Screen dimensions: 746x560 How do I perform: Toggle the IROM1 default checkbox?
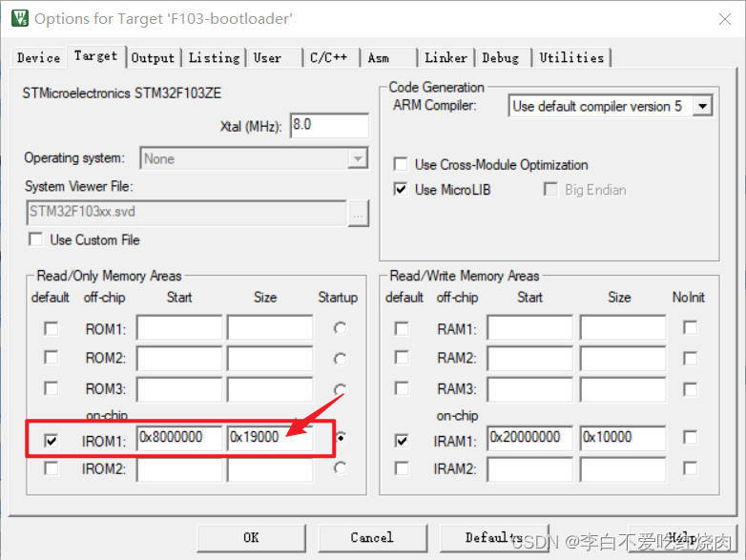(51, 441)
